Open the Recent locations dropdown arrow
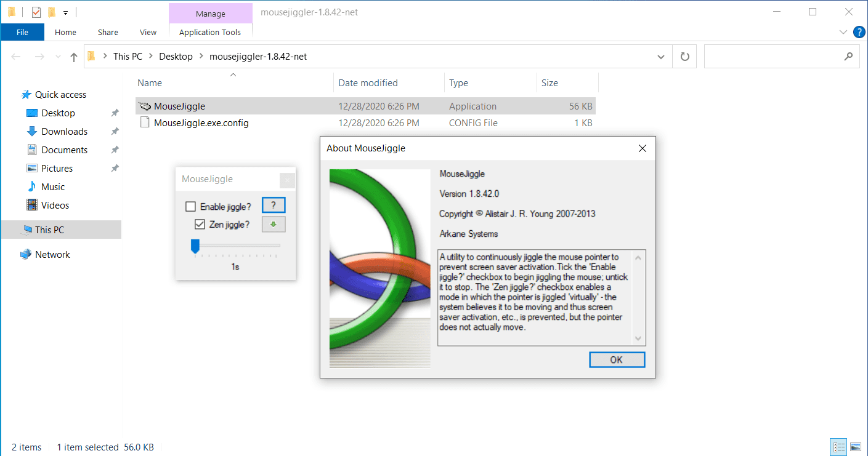Viewport: 868px width, 456px height. [57, 57]
